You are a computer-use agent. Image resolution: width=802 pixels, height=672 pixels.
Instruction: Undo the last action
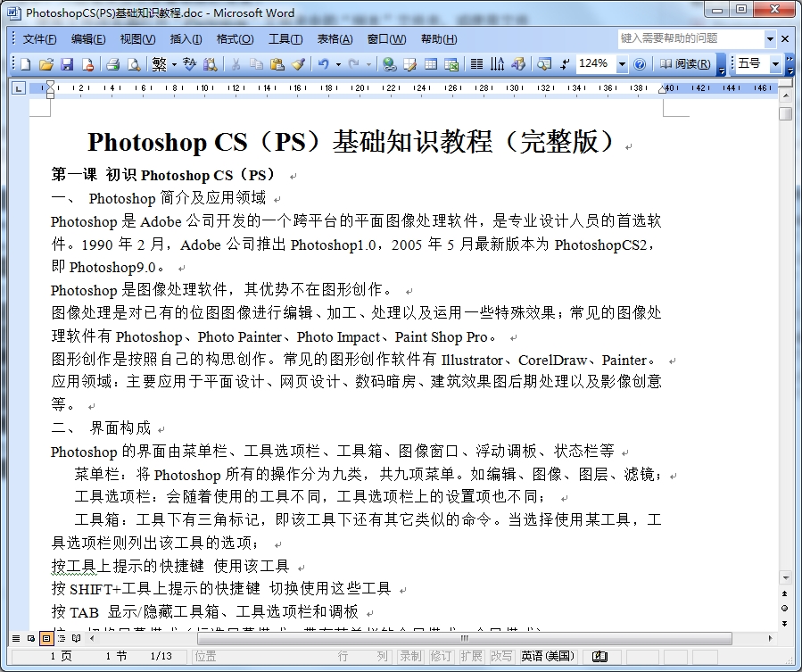(x=323, y=64)
